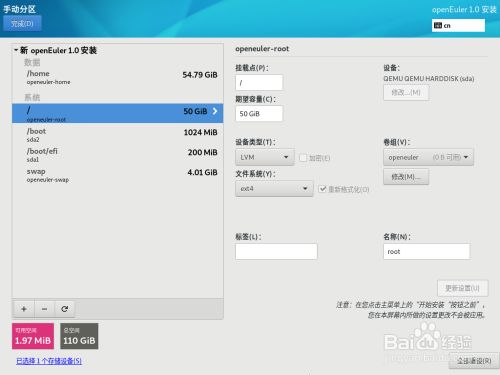
Task: Click the empty label input field
Action: pyautogui.click(x=276, y=251)
